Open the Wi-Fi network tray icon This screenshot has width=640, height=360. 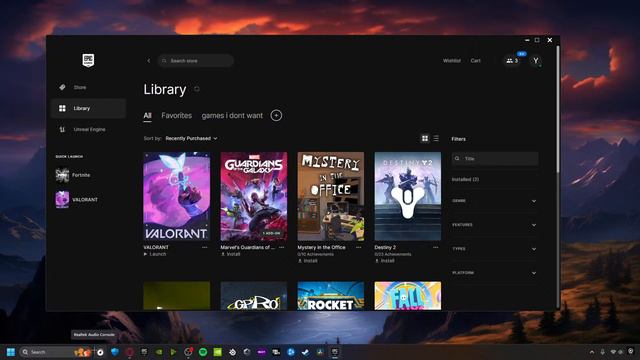click(613, 352)
